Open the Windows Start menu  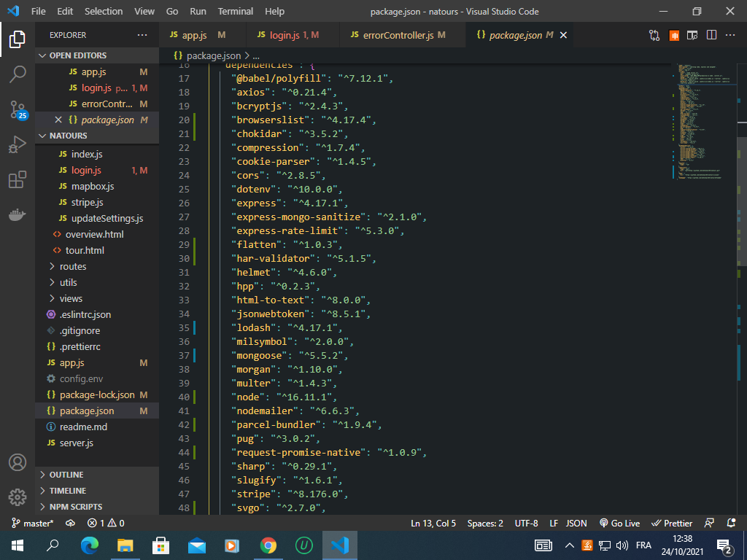click(18, 545)
